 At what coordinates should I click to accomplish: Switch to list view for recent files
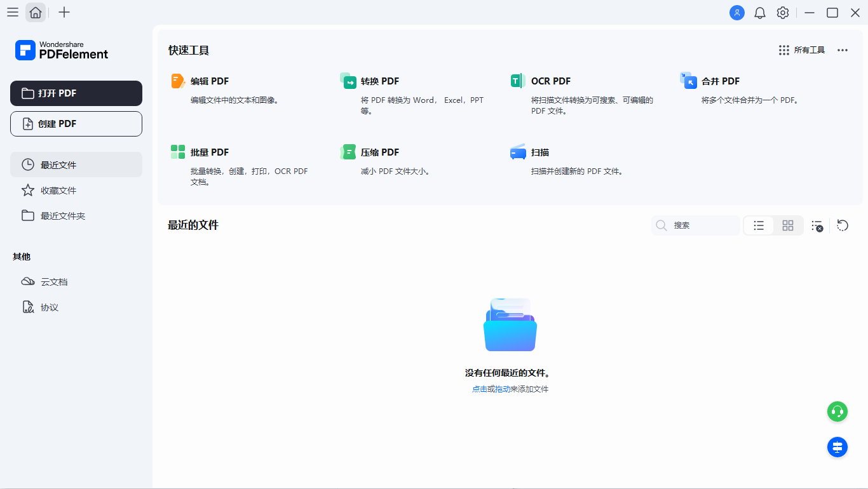[x=759, y=225]
